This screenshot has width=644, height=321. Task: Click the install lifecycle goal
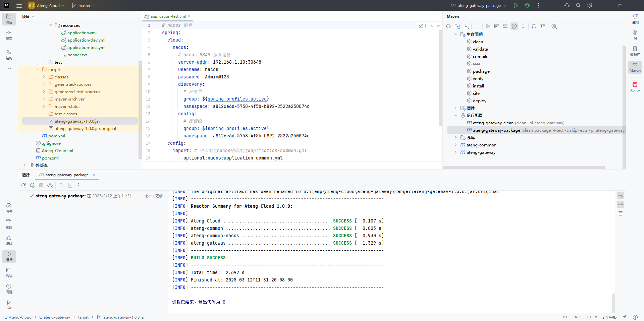[478, 86]
